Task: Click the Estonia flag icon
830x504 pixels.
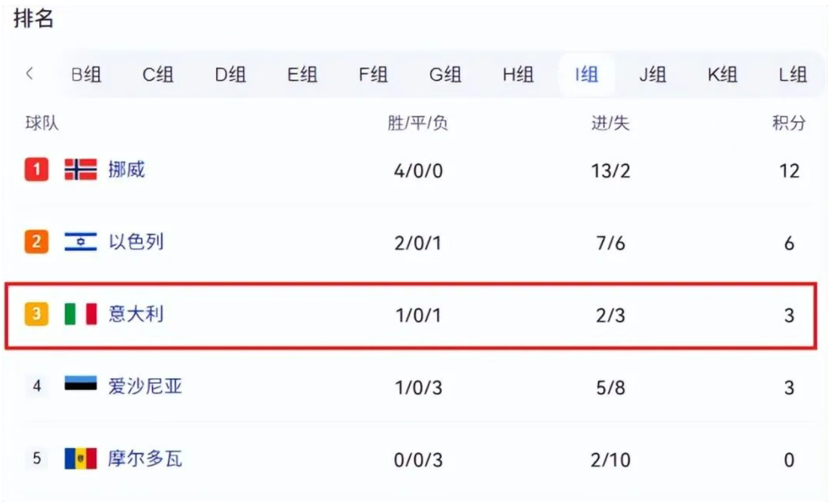Action: 81,386
